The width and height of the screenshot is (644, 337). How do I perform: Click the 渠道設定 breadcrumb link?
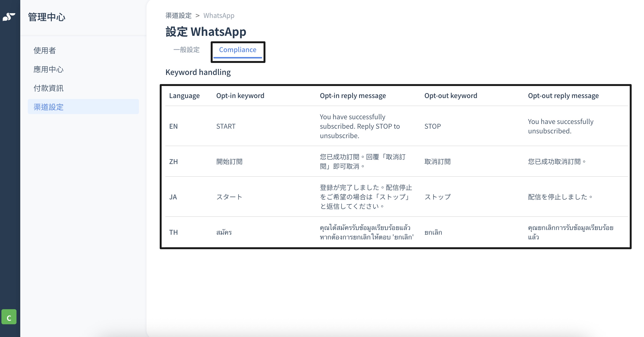coord(179,16)
